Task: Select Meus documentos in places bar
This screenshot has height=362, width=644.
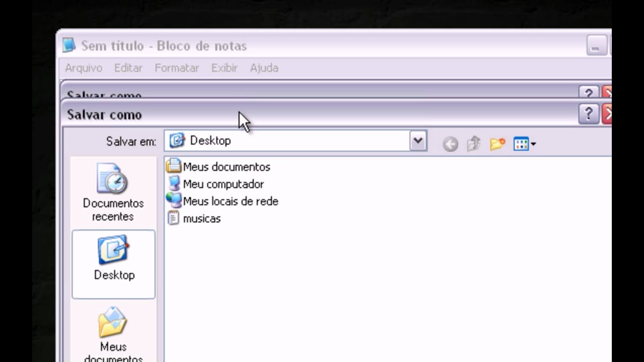Action: pos(114,333)
